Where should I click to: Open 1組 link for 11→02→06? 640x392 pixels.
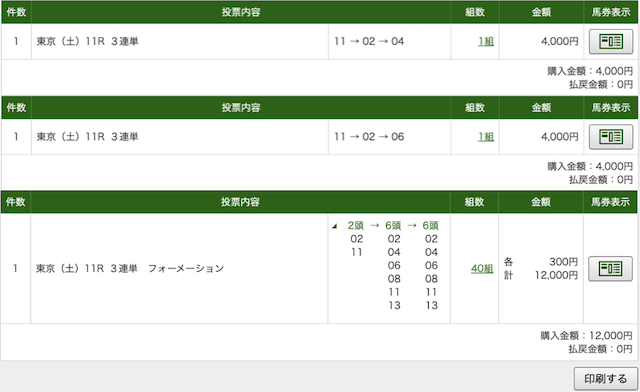486,136
